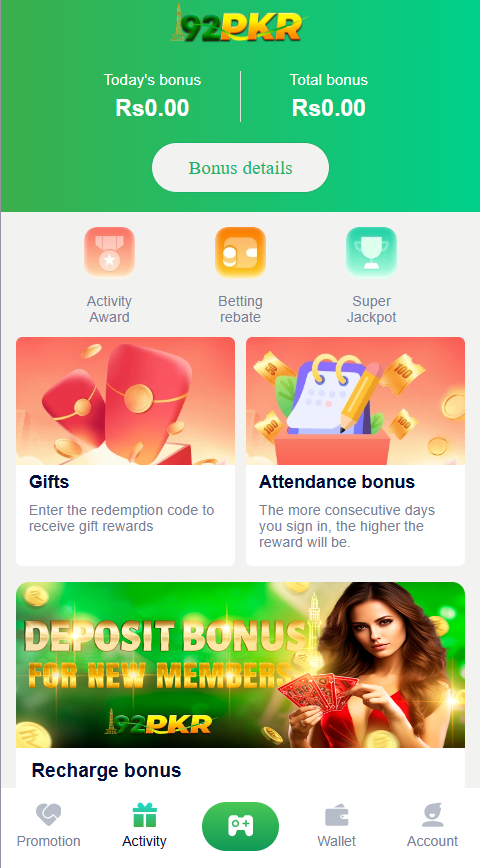Open the Activity Award medal icon
Screen dimensions: 480x868
click(110, 252)
